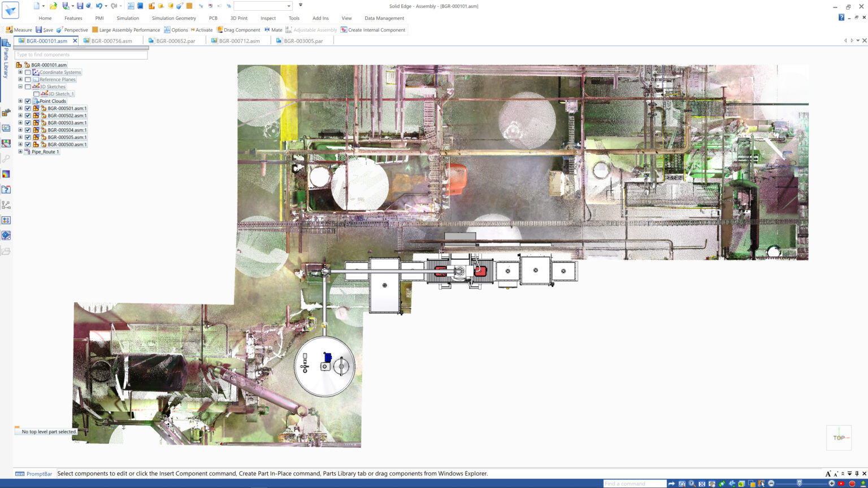Viewport: 868px width, 488px height.
Task: Expand the Pipe_Route 1 tree item
Action: point(20,151)
